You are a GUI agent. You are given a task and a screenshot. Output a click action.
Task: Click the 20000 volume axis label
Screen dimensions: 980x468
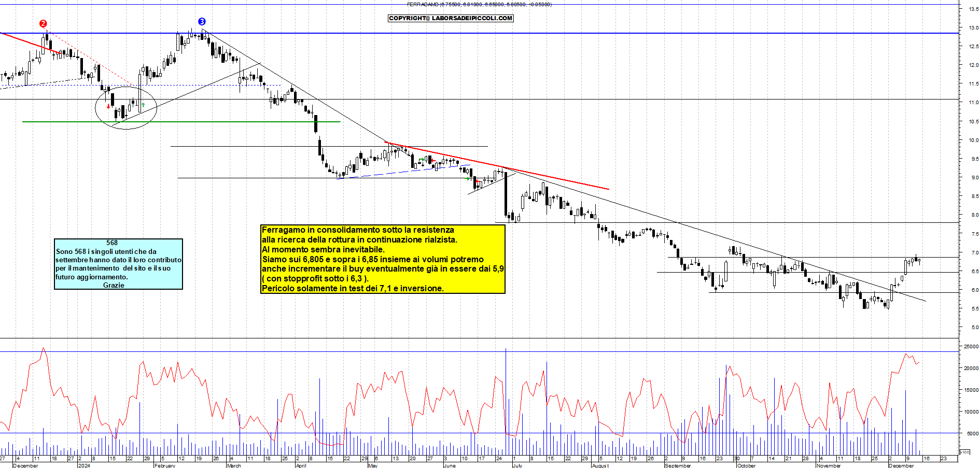click(971, 368)
